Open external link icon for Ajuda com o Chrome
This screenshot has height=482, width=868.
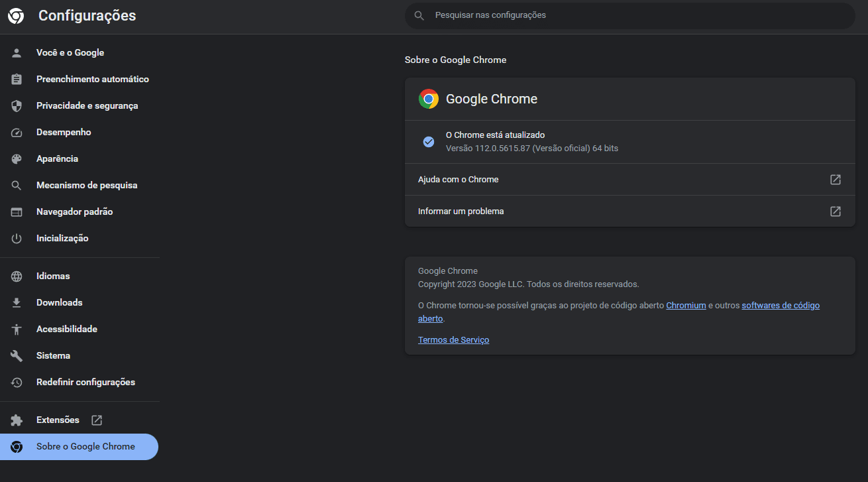(836, 180)
